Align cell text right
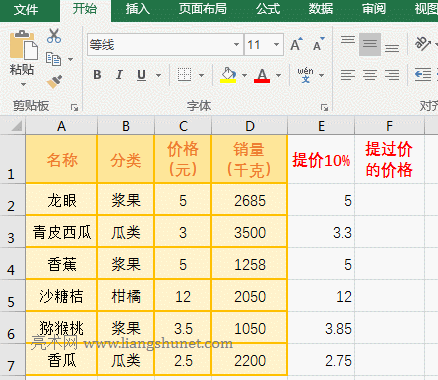The image size is (438, 380). [x=392, y=75]
